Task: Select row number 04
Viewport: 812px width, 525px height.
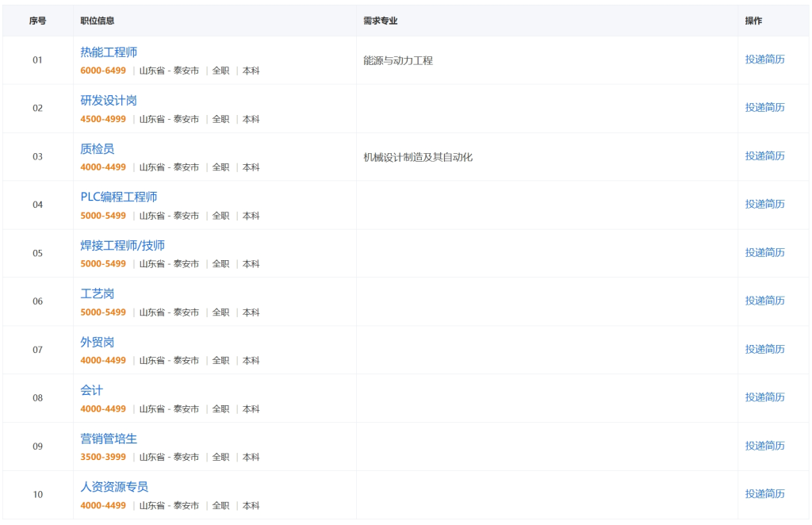Action: point(38,205)
